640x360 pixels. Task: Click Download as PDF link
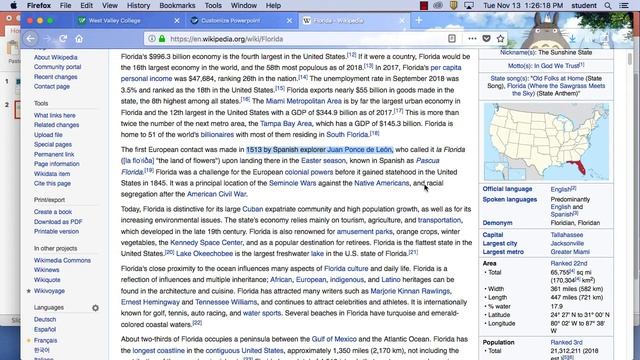click(x=58, y=222)
